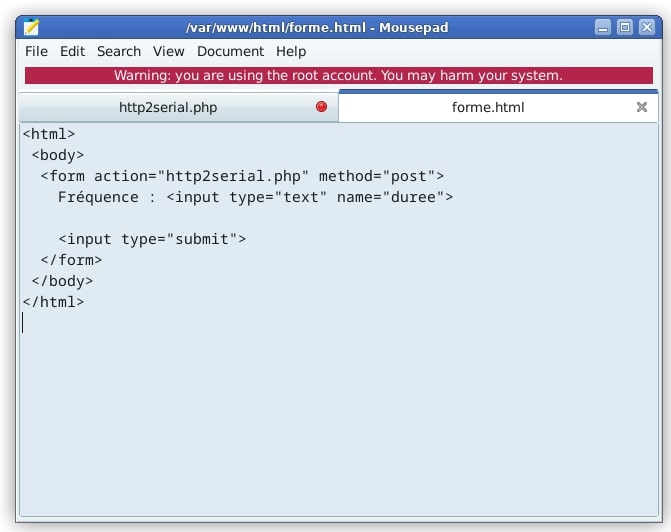The width and height of the screenshot is (671, 532).
Task: Click the Mousepad notepad icon in title bar
Action: 32,27
